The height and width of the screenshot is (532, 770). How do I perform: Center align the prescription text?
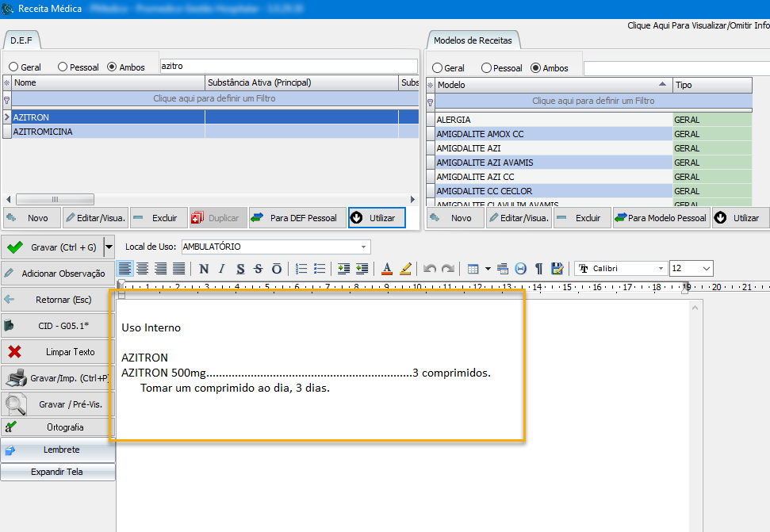coord(142,269)
